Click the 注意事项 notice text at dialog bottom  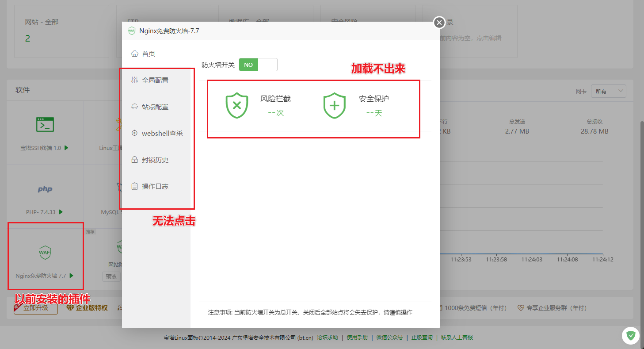click(x=310, y=312)
